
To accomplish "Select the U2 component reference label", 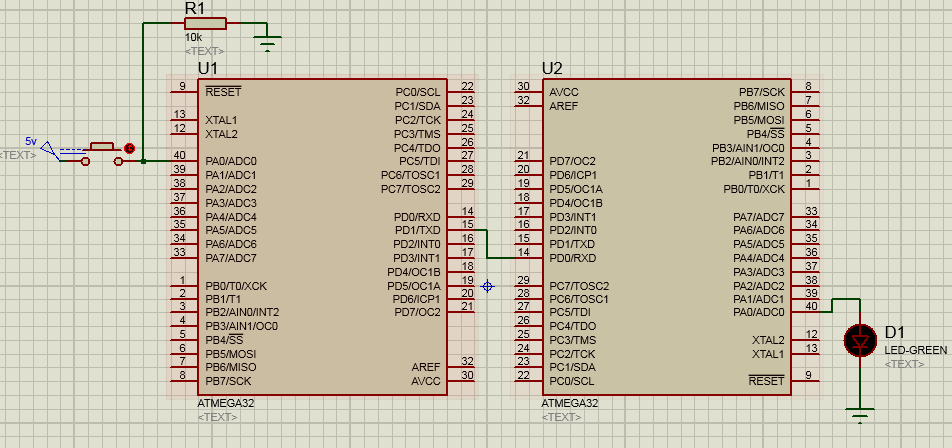I will tap(552, 69).
